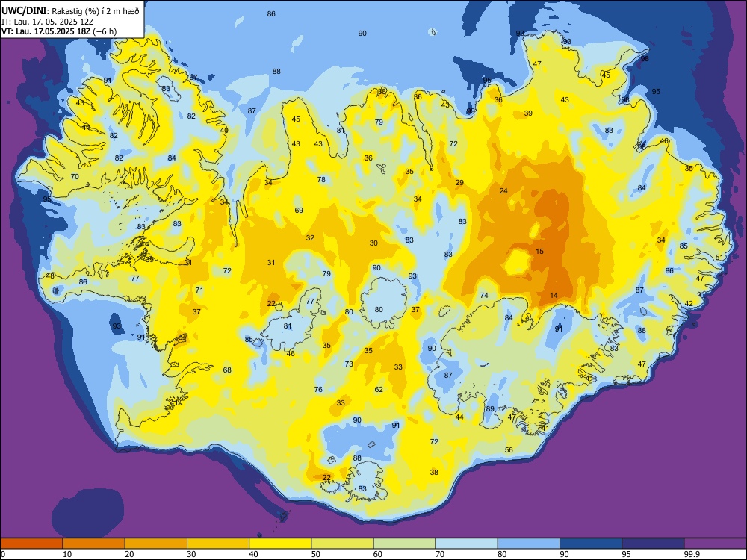This screenshot has width=747, height=560.
Task: Pick the 60–70 pale green legend swatch
Action: 404,544
